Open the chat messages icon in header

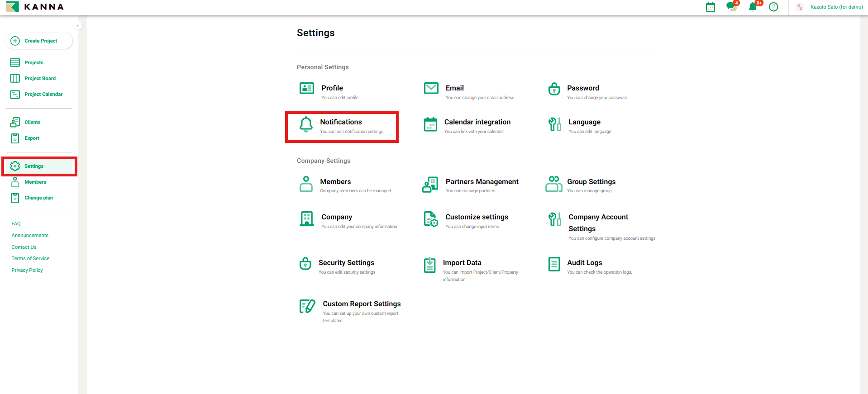731,7
